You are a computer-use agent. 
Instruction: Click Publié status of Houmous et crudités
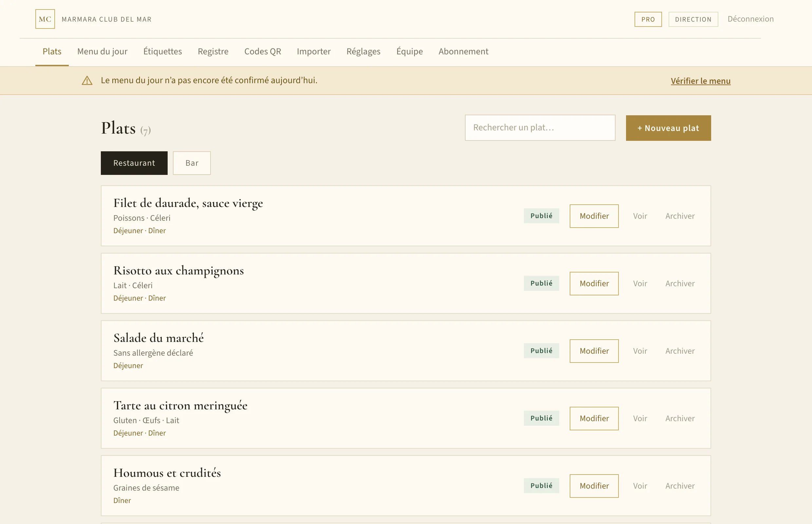(542, 486)
